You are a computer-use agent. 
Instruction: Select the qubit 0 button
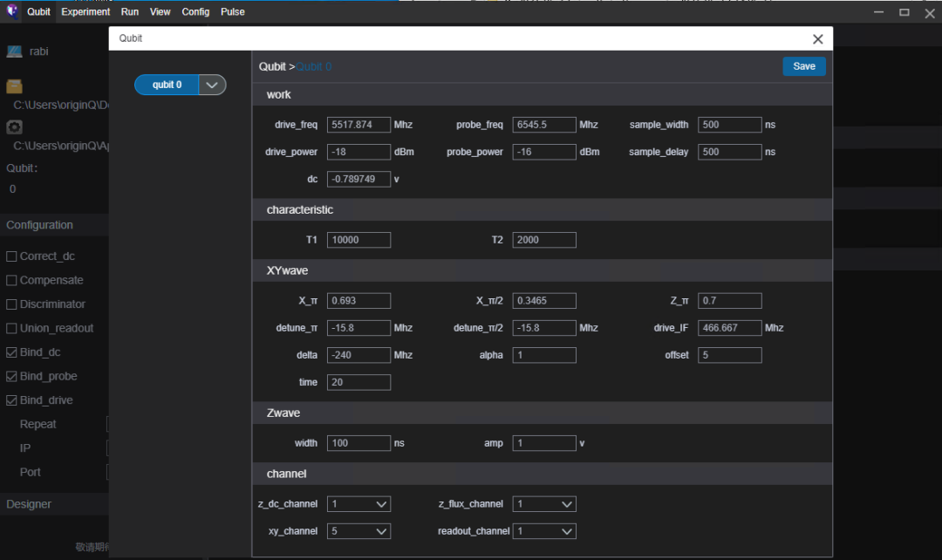pyautogui.click(x=167, y=85)
